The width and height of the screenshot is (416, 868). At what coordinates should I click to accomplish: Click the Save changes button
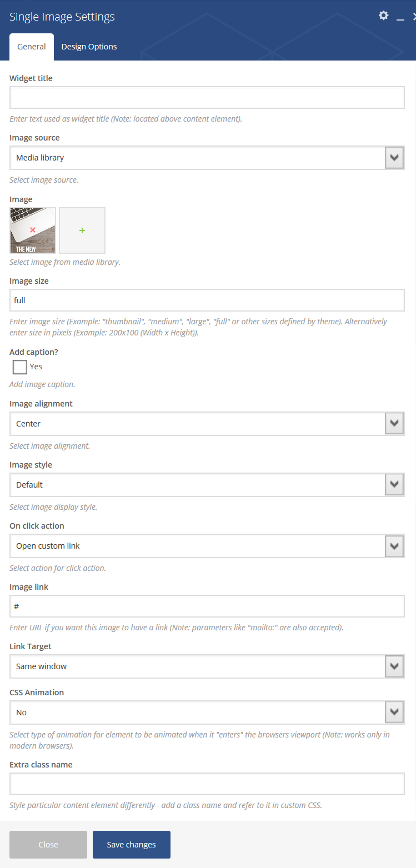click(x=132, y=845)
